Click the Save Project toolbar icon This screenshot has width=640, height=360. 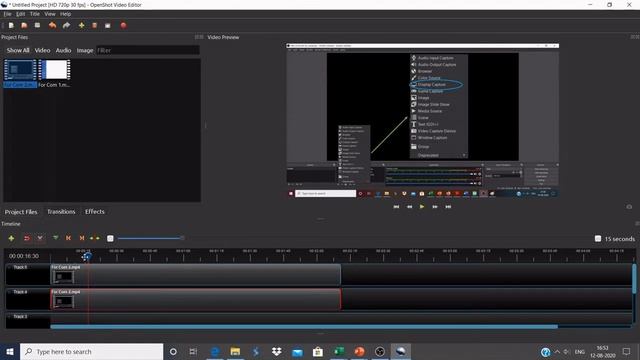[x=38, y=25]
